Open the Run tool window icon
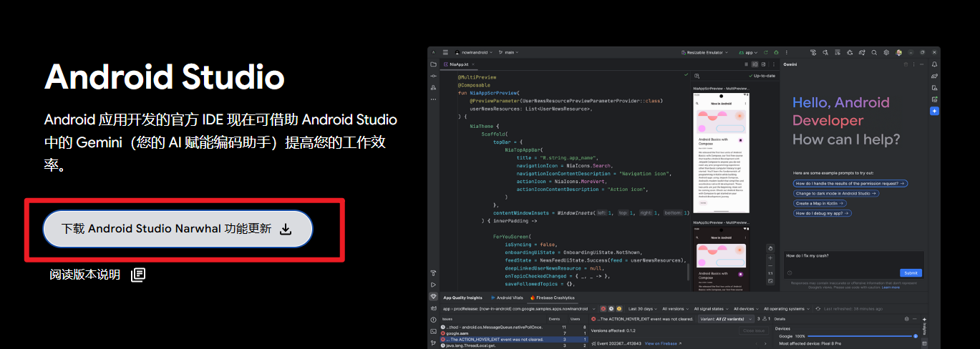The height and width of the screenshot is (349, 980). [433, 285]
